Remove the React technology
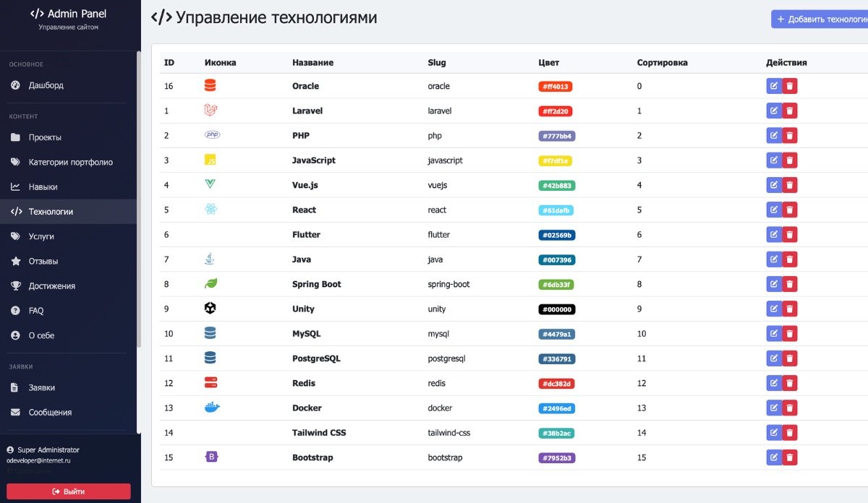868x503 pixels. point(790,210)
